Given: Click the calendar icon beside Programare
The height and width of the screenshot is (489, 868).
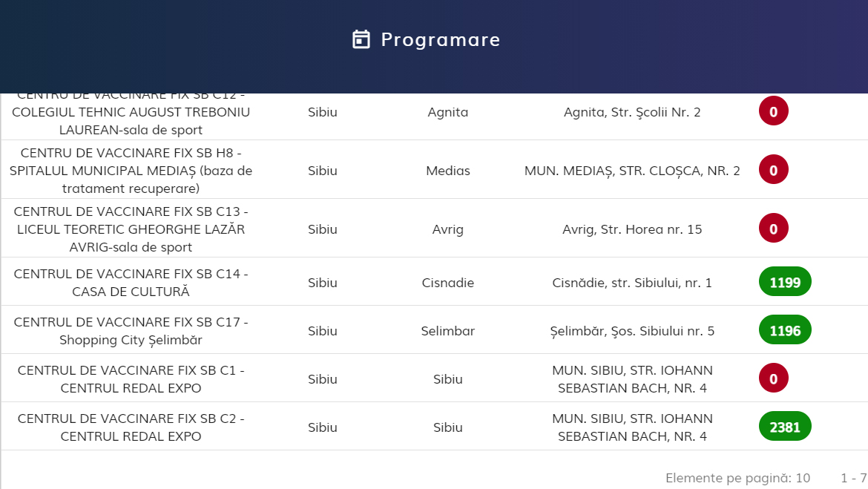Looking at the screenshot, I should click(361, 39).
